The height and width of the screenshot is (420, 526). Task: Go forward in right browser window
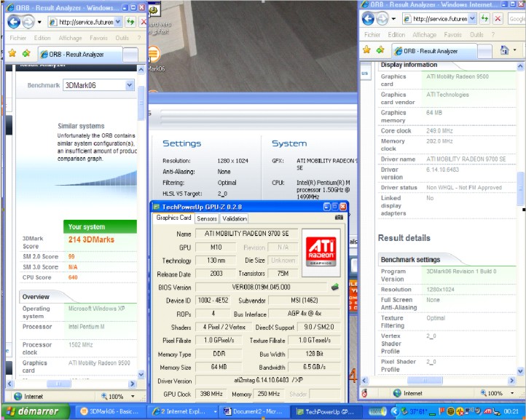382,19
